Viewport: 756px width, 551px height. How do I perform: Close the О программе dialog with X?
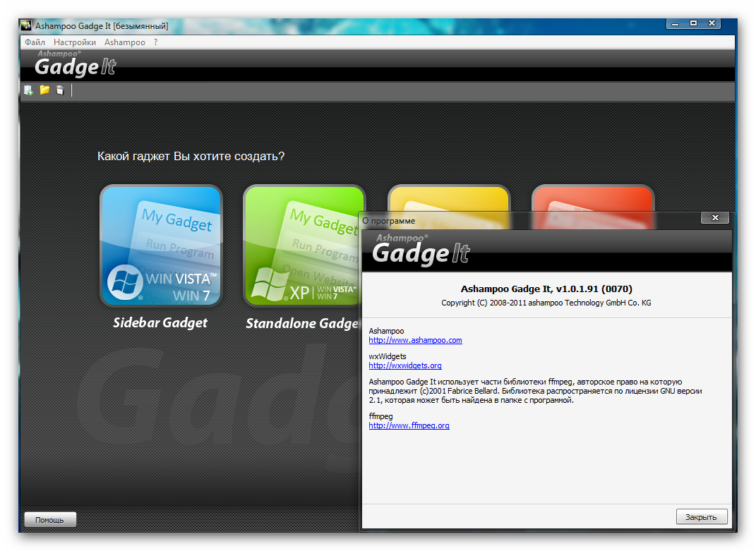[715, 218]
